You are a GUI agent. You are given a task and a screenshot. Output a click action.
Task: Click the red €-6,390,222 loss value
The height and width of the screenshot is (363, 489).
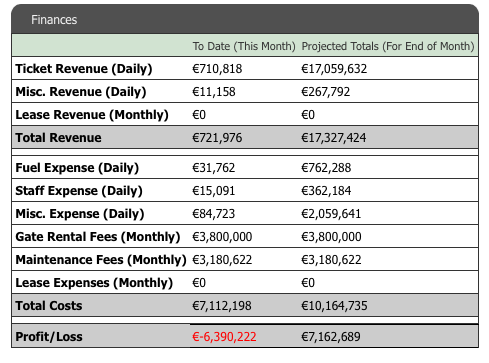[224, 337]
